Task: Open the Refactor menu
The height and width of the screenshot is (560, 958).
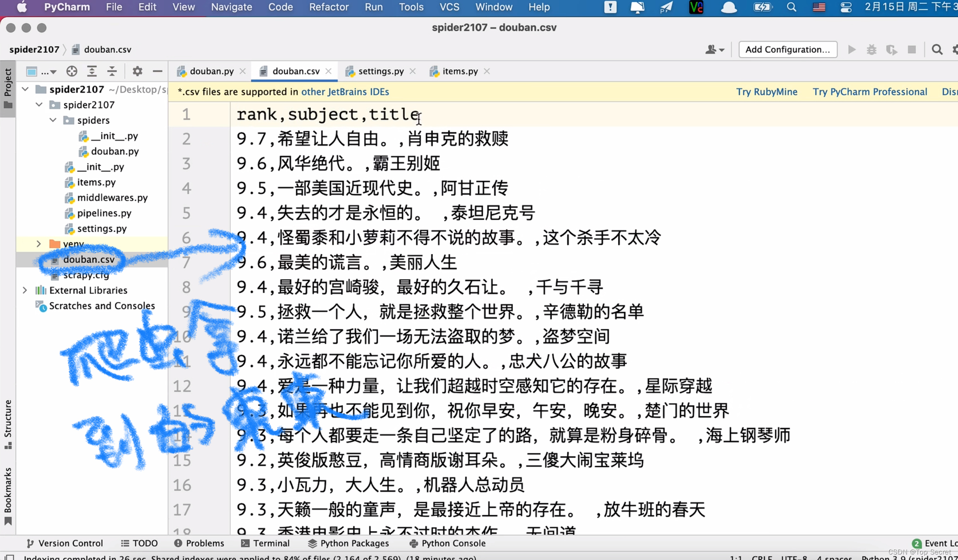Action: click(x=328, y=7)
